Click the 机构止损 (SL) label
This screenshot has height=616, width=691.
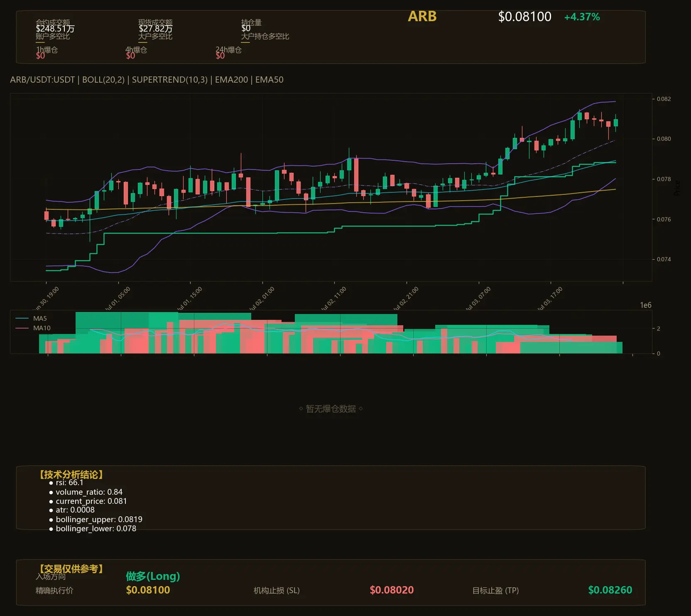pos(277,590)
